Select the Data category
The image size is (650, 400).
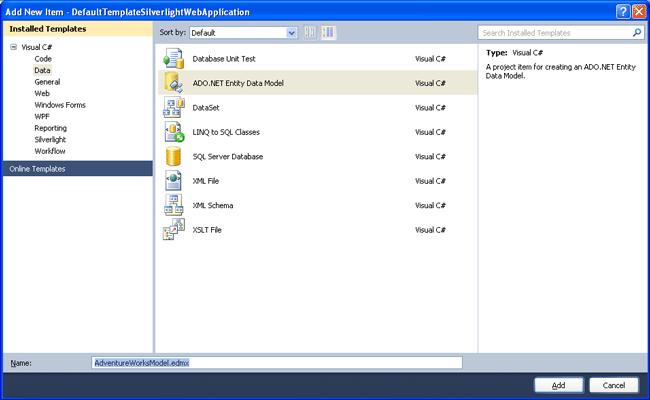(42, 70)
